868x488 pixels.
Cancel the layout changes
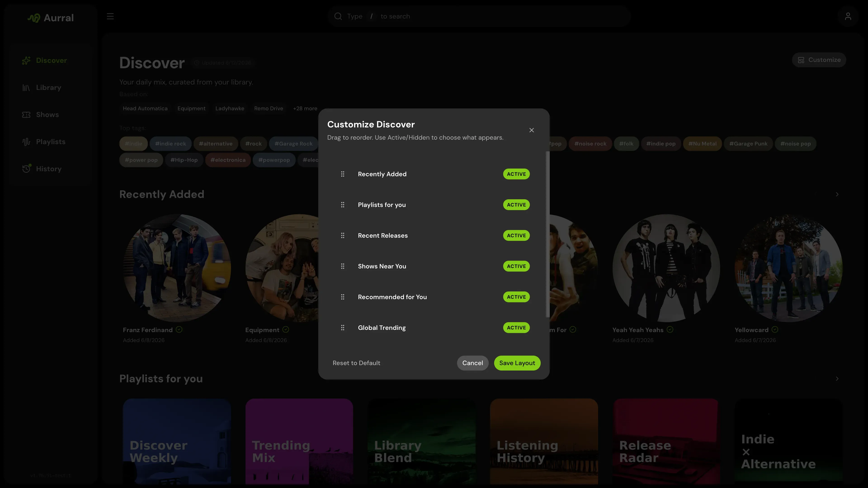click(472, 363)
